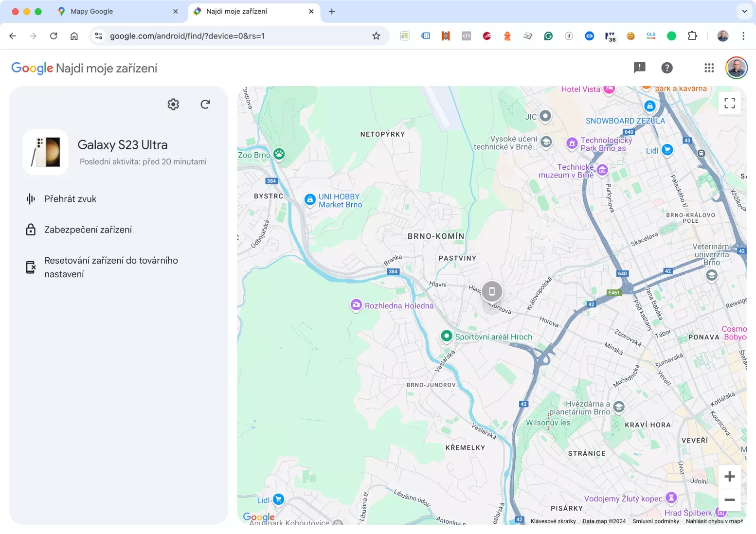756x534 pixels.
Task: Click UNI HOBBY Market Brno marker
Action: coord(310,200)
